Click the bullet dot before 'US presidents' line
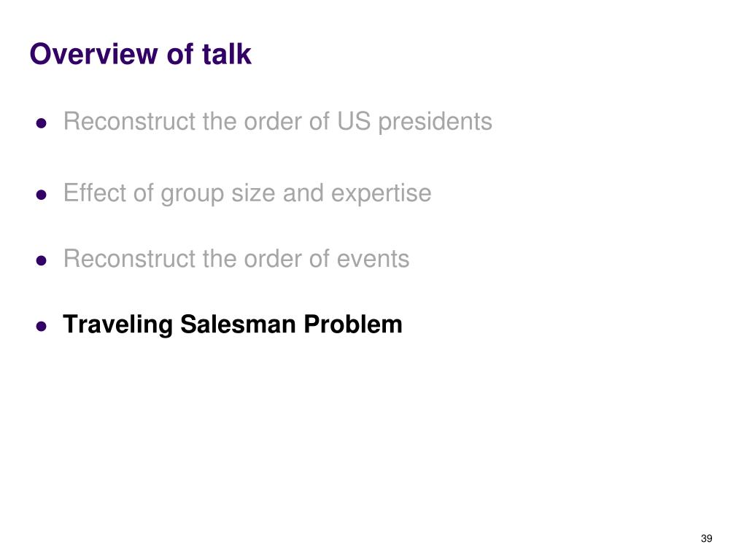The height and width of the screenshot is (560, 747). pyautogui.click(x=42, y=124)
